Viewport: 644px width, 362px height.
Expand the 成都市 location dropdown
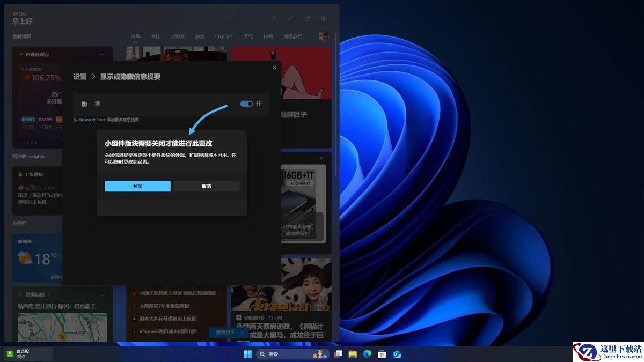(x=36, y=242)
